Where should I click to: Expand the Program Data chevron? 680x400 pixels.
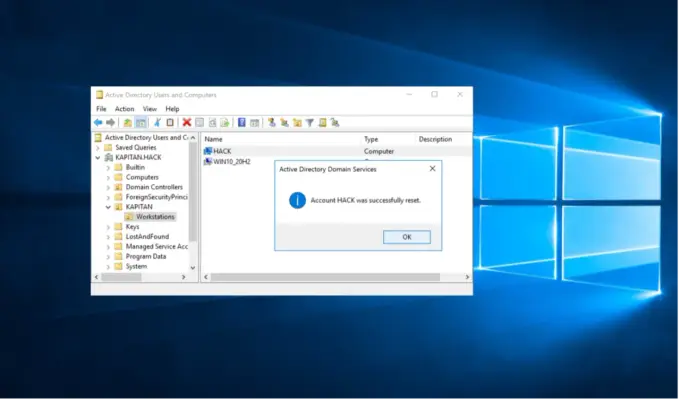point(108,257)
